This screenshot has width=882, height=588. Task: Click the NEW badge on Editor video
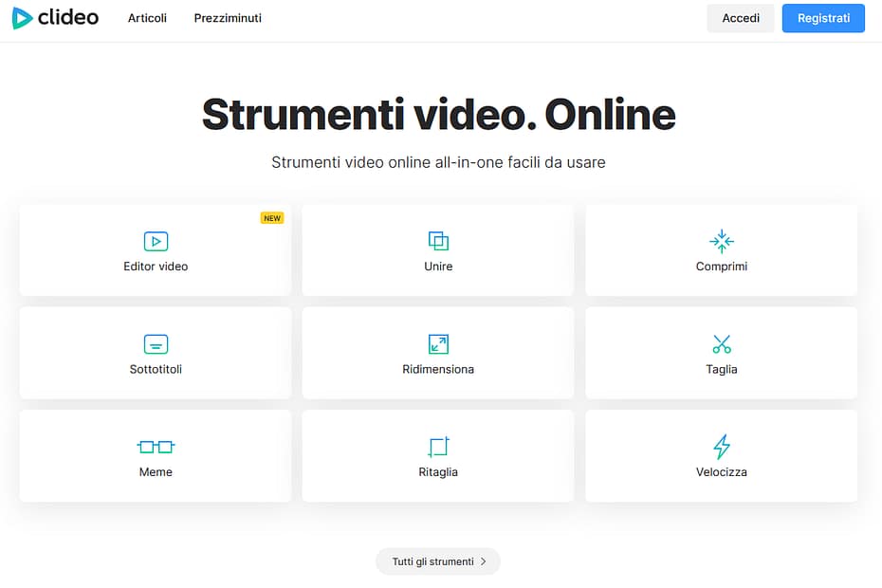(x=272, y=218)
